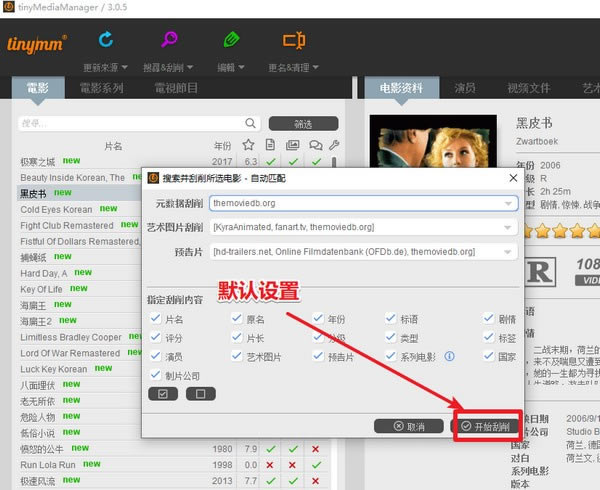Click the magnifier icon in movie search box
Image resolution: width=600 pixels, height=490 pixels.
(250, 123)
